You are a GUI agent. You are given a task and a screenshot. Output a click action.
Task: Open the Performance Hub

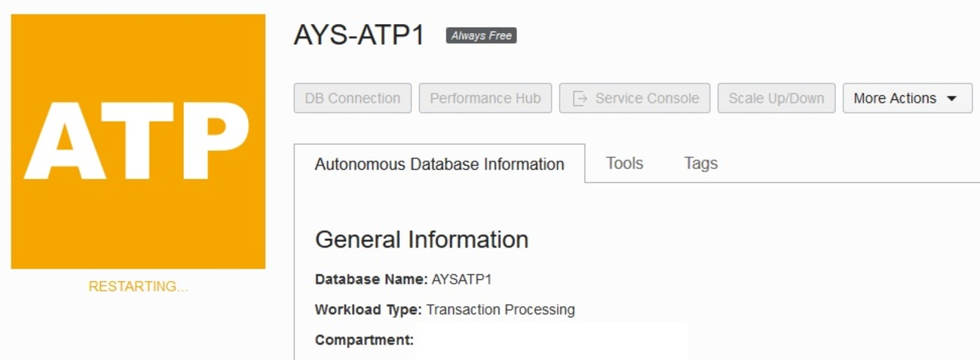pyautogui.click(x=485, y=98)
